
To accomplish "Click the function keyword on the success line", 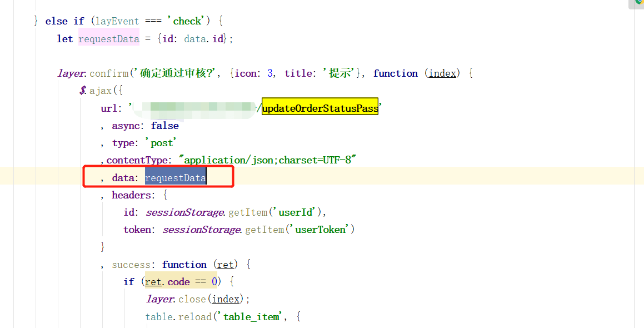I will pyautogui.click(x=184, y=265).
